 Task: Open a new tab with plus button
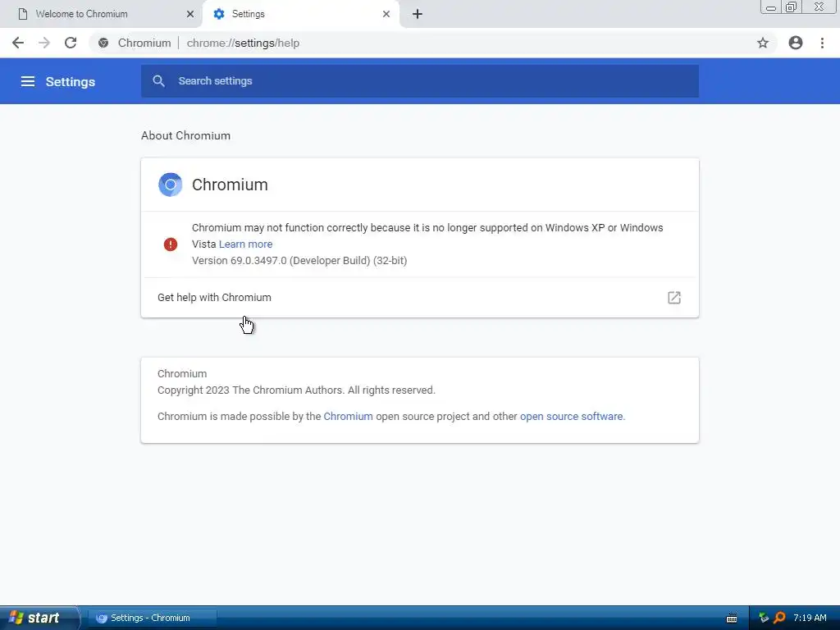point(418,14)
